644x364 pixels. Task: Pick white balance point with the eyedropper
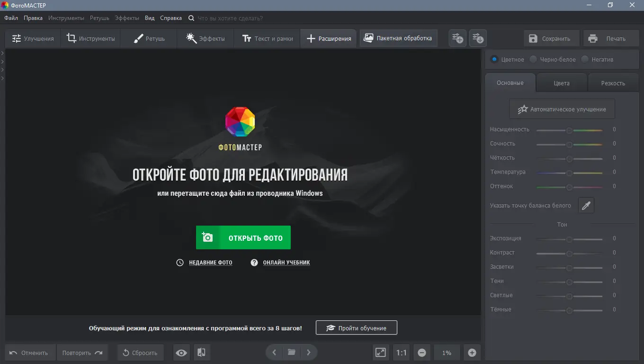(586, 205)
